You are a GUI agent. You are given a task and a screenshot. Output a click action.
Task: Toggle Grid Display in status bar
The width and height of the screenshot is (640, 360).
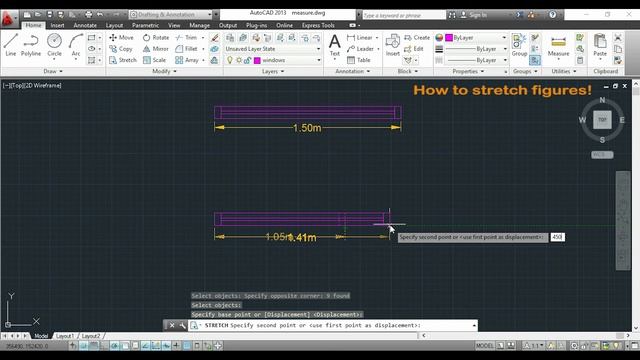(94, 346)
